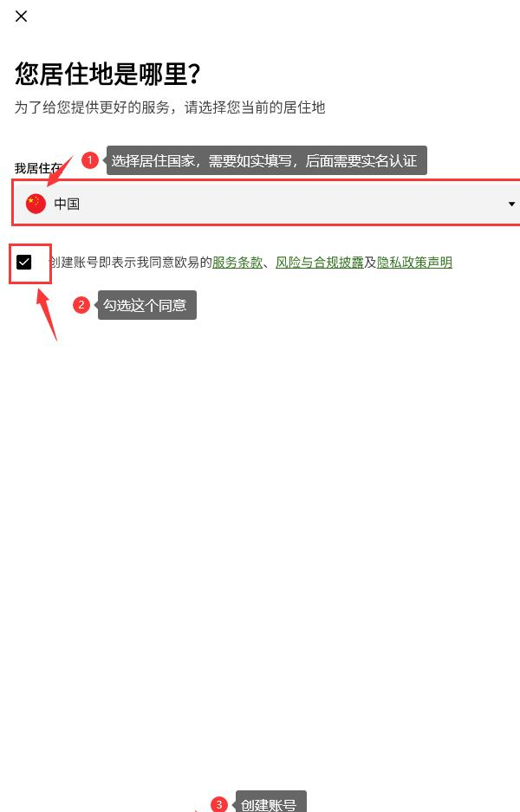520x812 pixels.
Task: Click the 创建账号 annotation label
Action: pos(270,802)
